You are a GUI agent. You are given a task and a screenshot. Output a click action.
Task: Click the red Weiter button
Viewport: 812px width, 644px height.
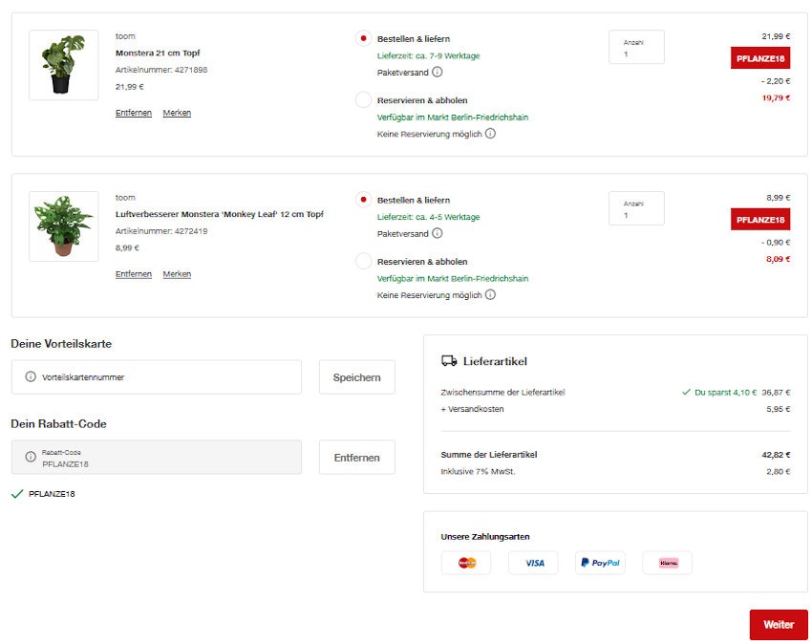tap(778, 625)
